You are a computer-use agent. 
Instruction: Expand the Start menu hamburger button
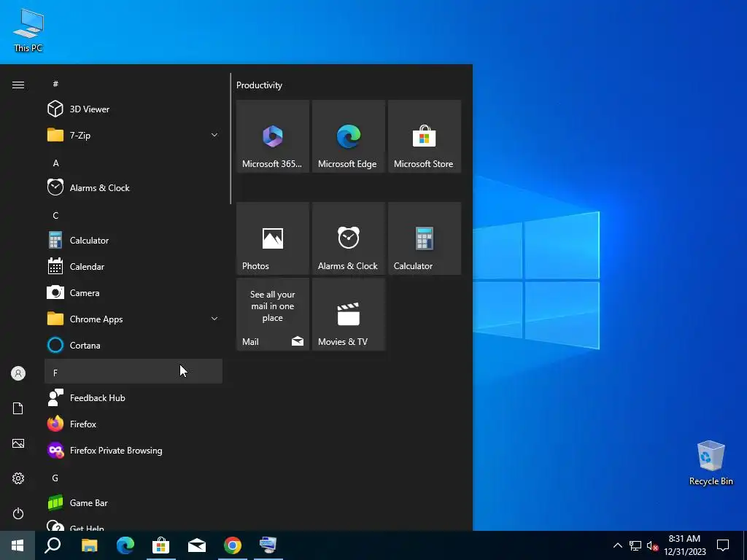click(18, 85)
